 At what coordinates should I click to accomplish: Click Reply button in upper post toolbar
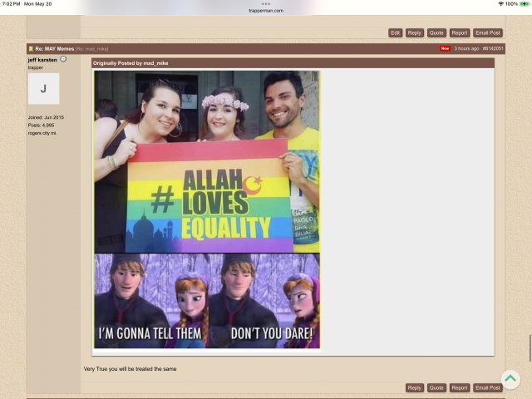point(414,33)
